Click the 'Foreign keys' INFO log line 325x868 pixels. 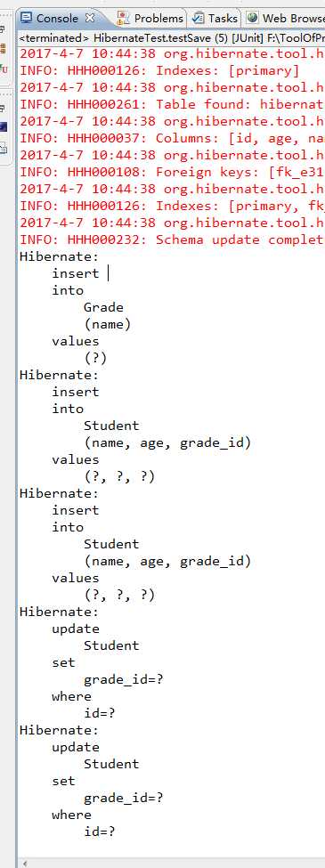[x=172, y=172]
